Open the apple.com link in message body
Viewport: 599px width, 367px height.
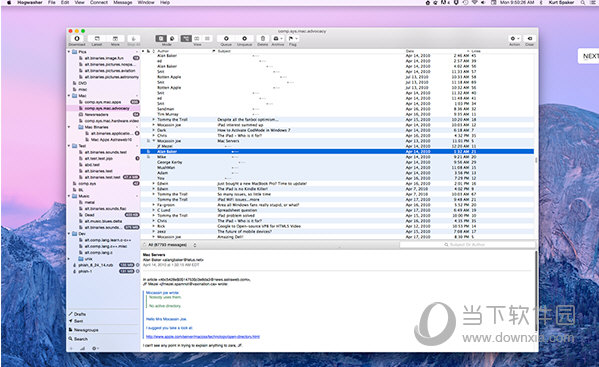pos(203,336)
